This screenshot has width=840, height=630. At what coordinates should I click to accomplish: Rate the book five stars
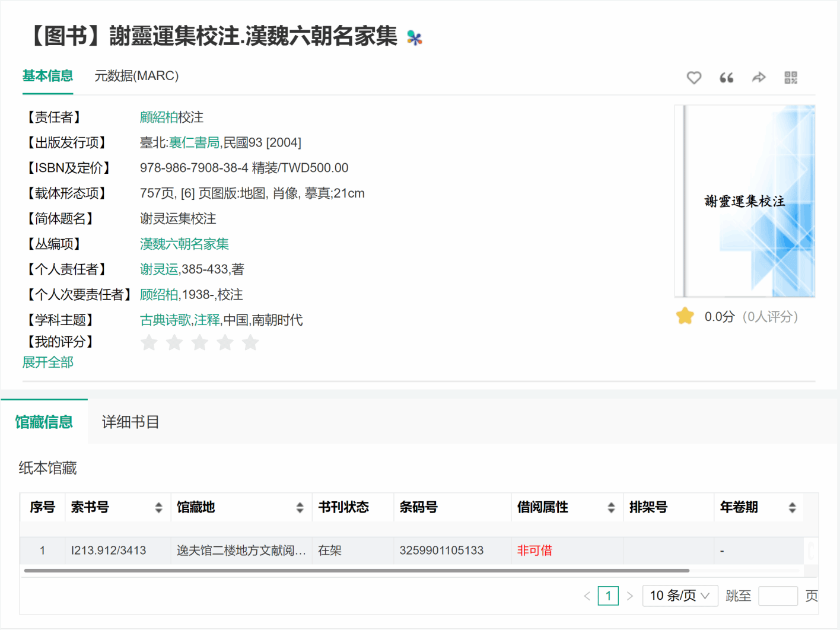[250, 342]
